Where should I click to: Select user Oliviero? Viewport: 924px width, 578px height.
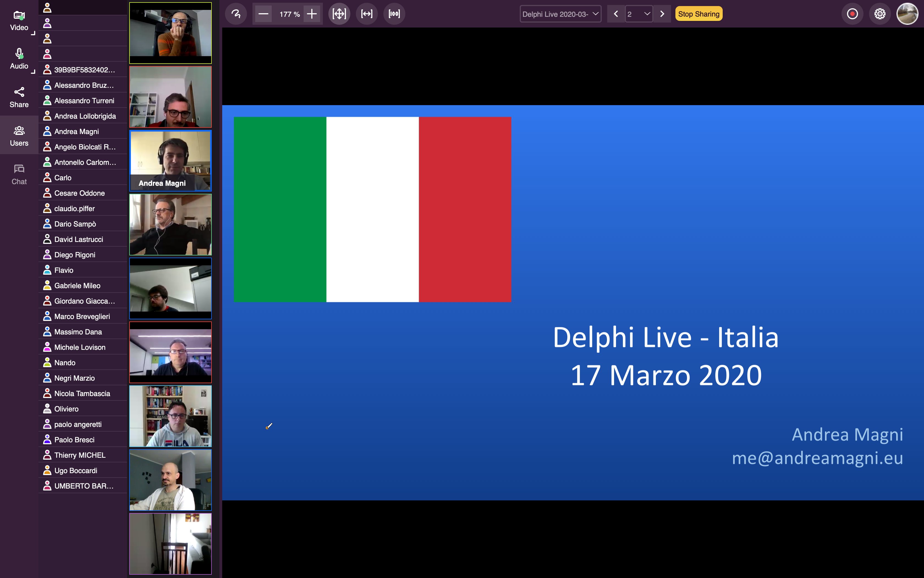click(x=83, y=409)
